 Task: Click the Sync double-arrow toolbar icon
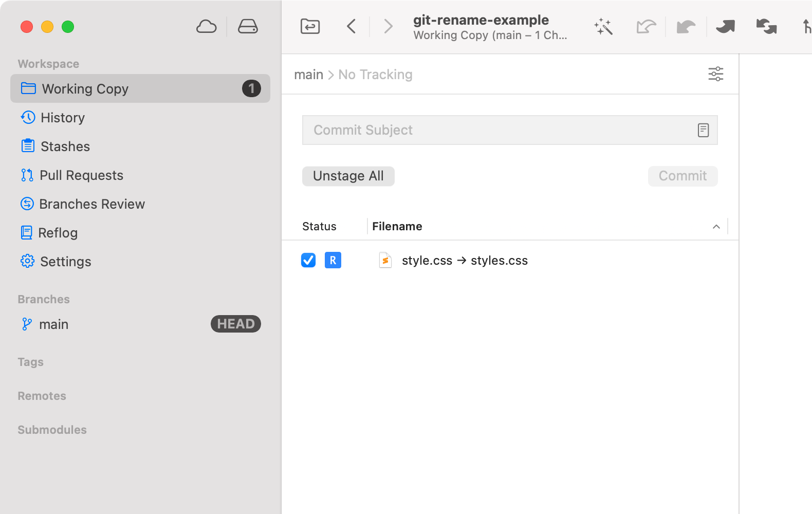click(x=766, y=27)
